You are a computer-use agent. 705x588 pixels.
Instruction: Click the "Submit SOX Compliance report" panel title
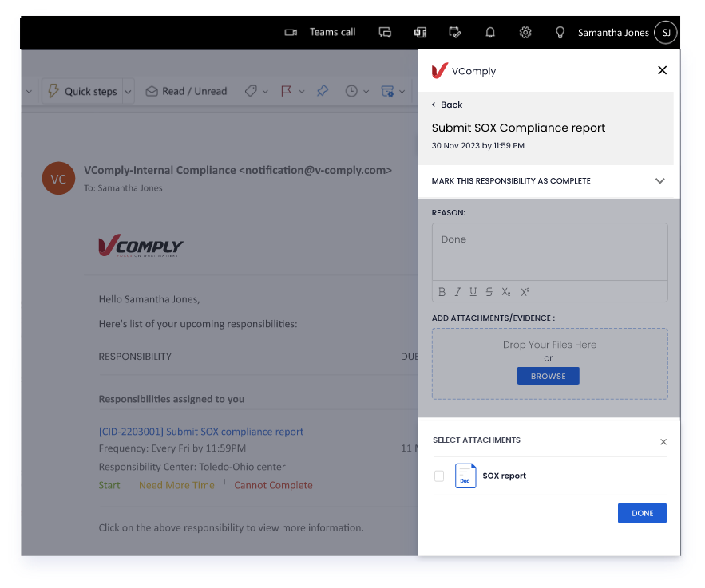[x=518, y=128]
